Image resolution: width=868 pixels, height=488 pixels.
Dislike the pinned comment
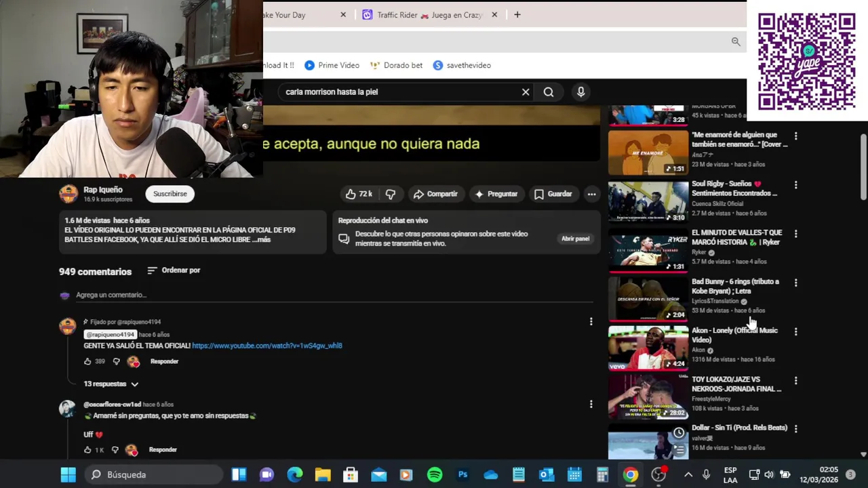click(116, 361)
